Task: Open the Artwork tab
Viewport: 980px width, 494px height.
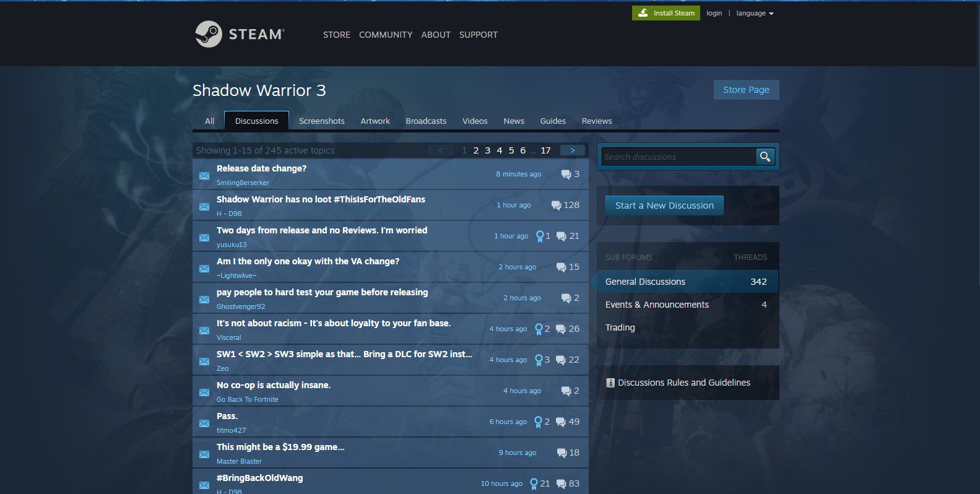Action: (375, 121)
